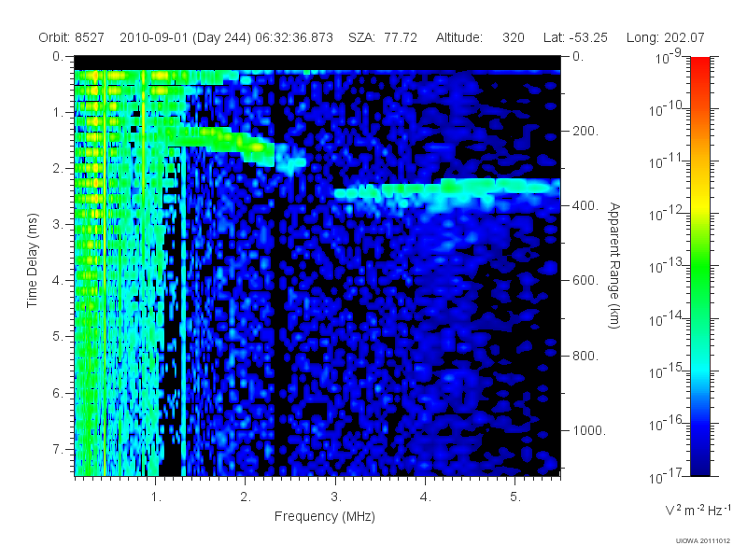Screen dimensions: 747x560
Task: Click the V² m⁻² Hz⁻¹ units label
Action: click(x=698, y=510)
